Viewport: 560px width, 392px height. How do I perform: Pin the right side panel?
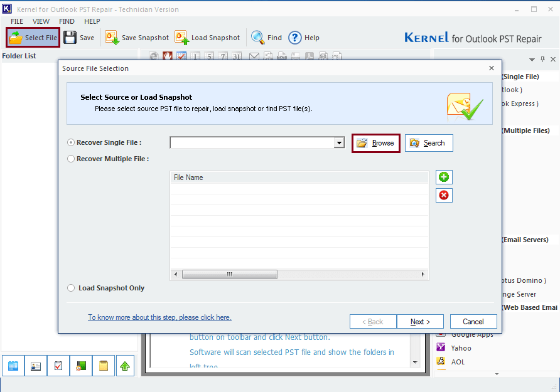542,59
